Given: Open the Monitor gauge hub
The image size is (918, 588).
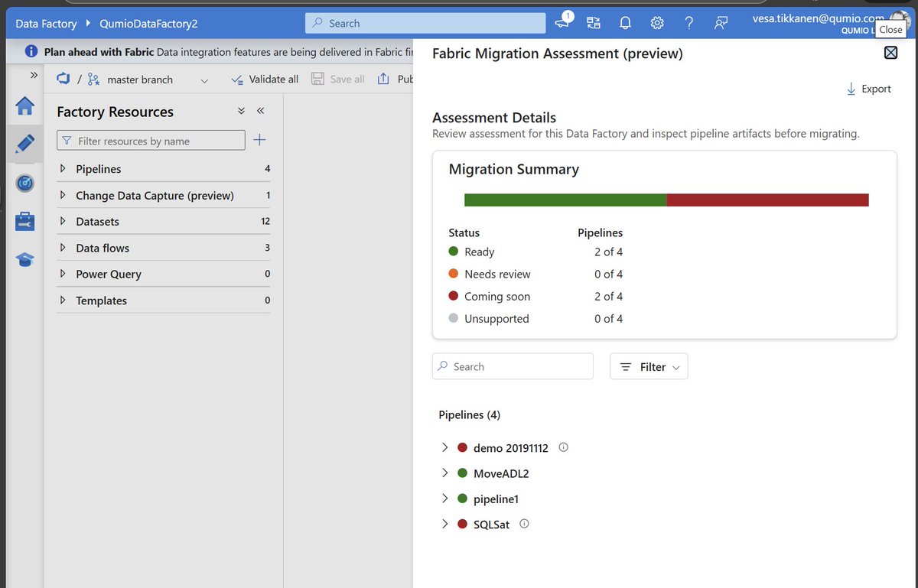Looking at the screenshot, I should coord(25,183).
